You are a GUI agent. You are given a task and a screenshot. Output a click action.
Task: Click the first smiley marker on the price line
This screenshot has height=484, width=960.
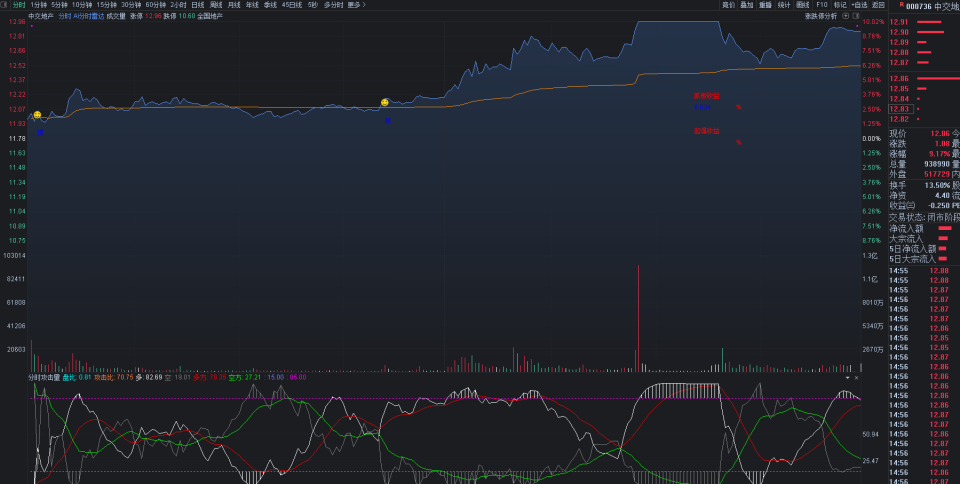37,114
